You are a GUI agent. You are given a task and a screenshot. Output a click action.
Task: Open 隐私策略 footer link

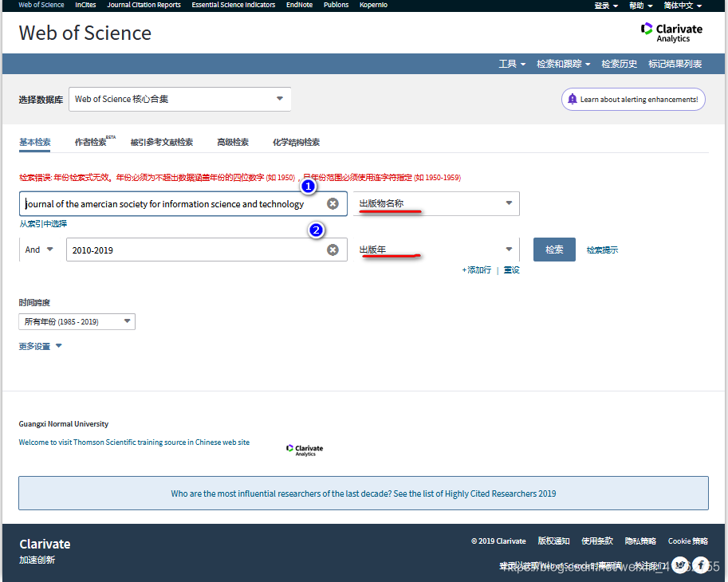click(641, 541)
